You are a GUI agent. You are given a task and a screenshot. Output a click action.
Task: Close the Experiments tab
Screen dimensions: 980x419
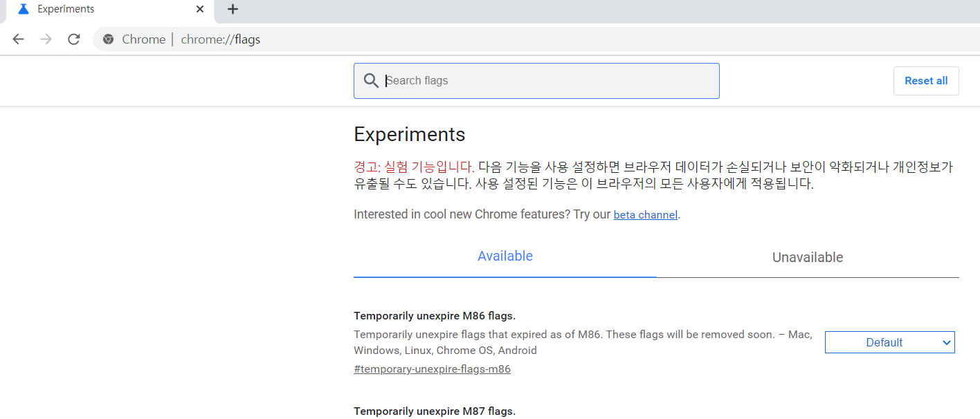(x=200, y=10)
